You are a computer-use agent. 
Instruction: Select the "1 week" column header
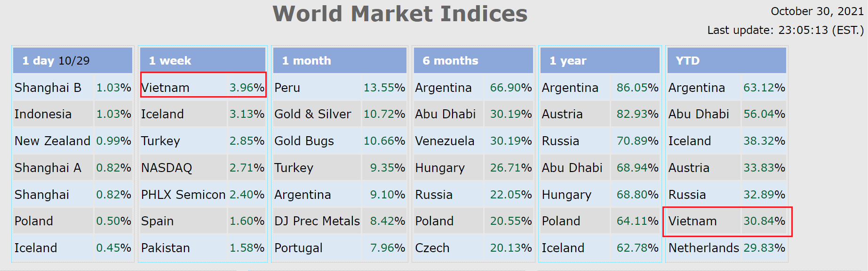tap(170, 61)
